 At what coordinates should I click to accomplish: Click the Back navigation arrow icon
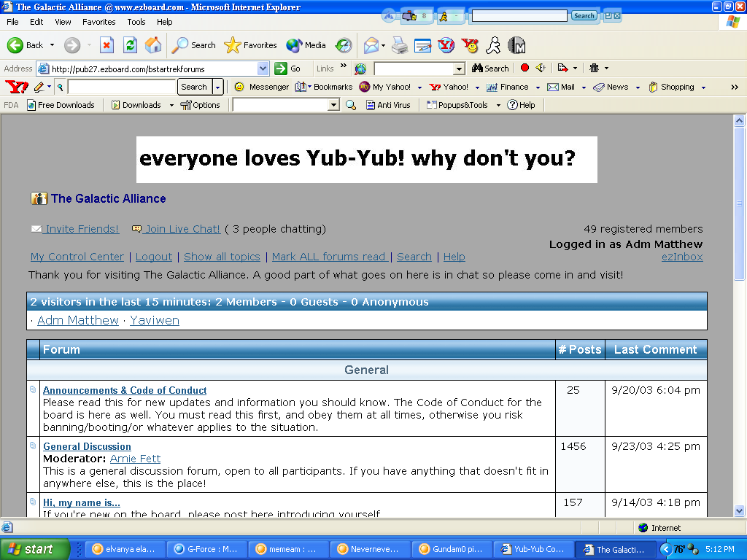[x=15, y=45]
